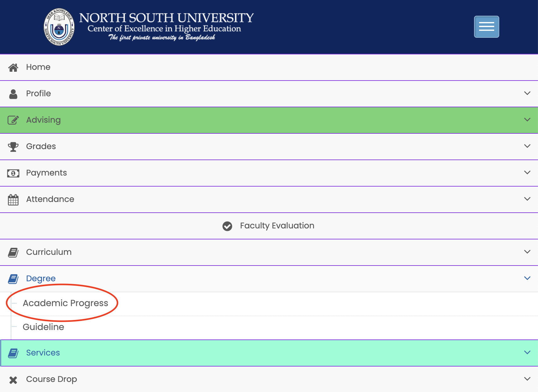The width and height of the screenshot is (538, 392).
Task: Click the Advising pencil-edit icon
Action: click(13, 120)
